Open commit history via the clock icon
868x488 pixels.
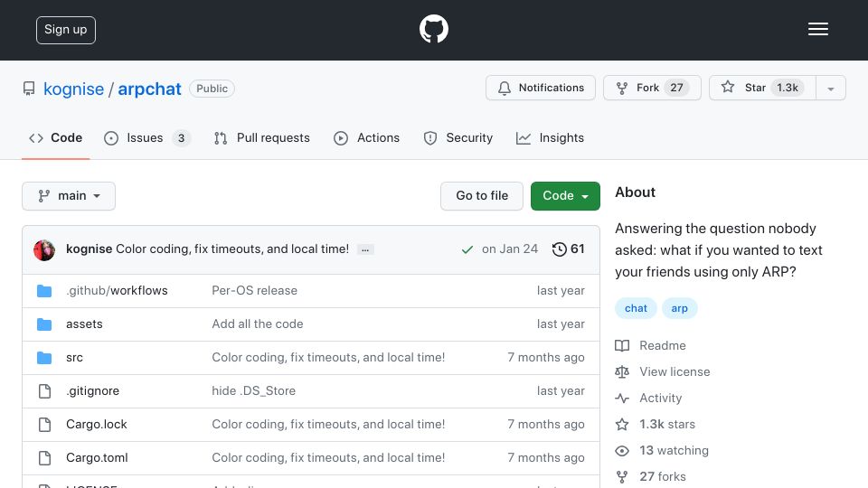click(x=559, y=249)
